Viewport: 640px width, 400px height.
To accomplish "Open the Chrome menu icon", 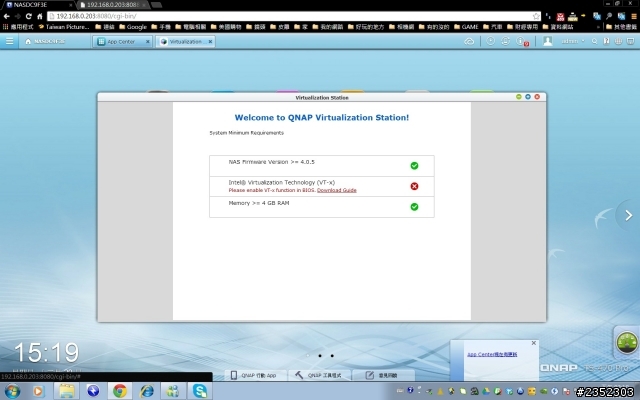I will (x=634, y=16).
